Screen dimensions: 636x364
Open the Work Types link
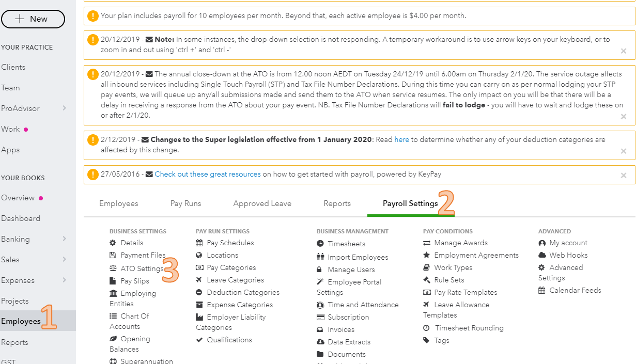[x=453, y=267]
